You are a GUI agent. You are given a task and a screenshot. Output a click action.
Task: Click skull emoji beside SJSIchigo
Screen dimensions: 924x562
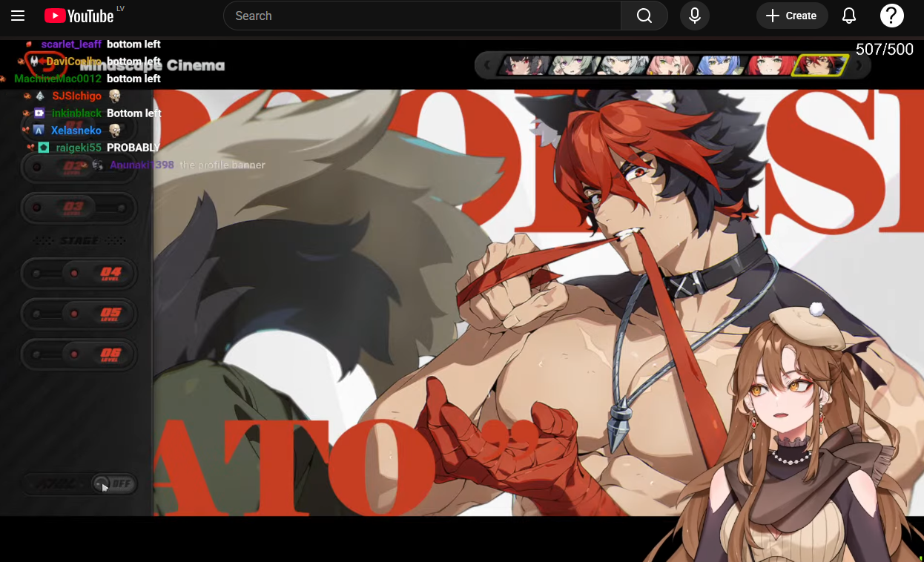114,96
